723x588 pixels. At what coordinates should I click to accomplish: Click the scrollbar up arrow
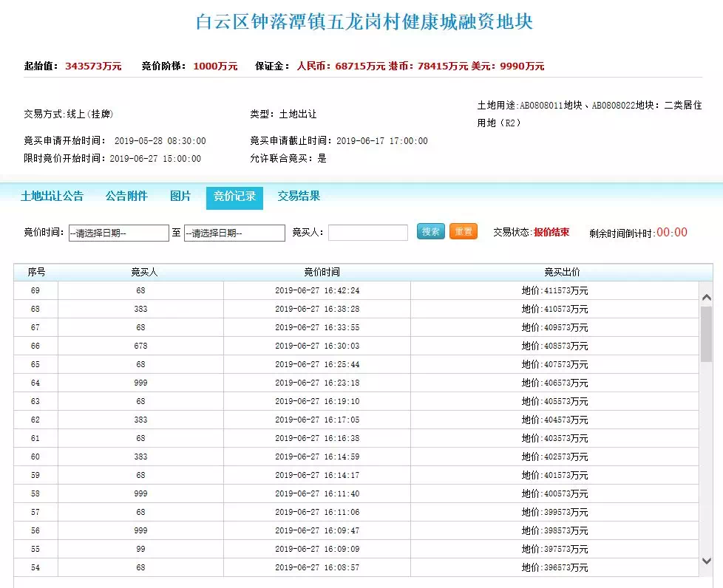pyautogui.click(x=706, y=297)
